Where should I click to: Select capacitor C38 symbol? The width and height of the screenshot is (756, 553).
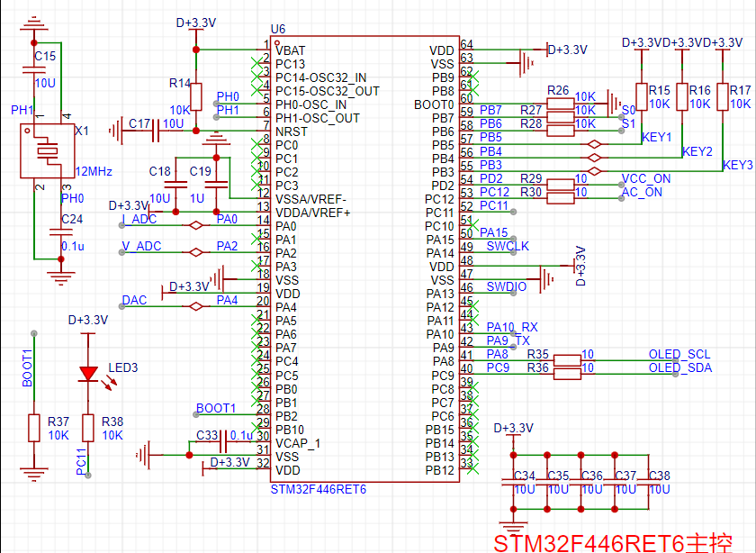pos(648,482)
